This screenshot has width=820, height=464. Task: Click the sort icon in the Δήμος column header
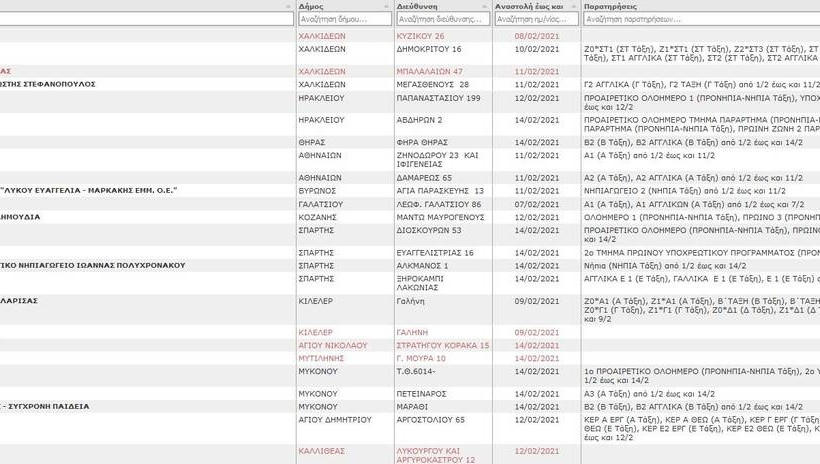[387, 6]
